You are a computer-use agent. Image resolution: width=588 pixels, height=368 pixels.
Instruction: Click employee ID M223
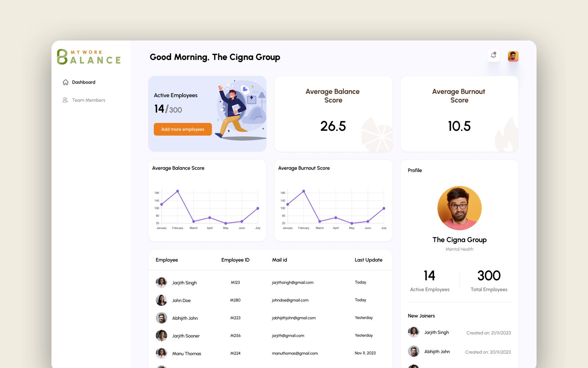tap(235, 318)
